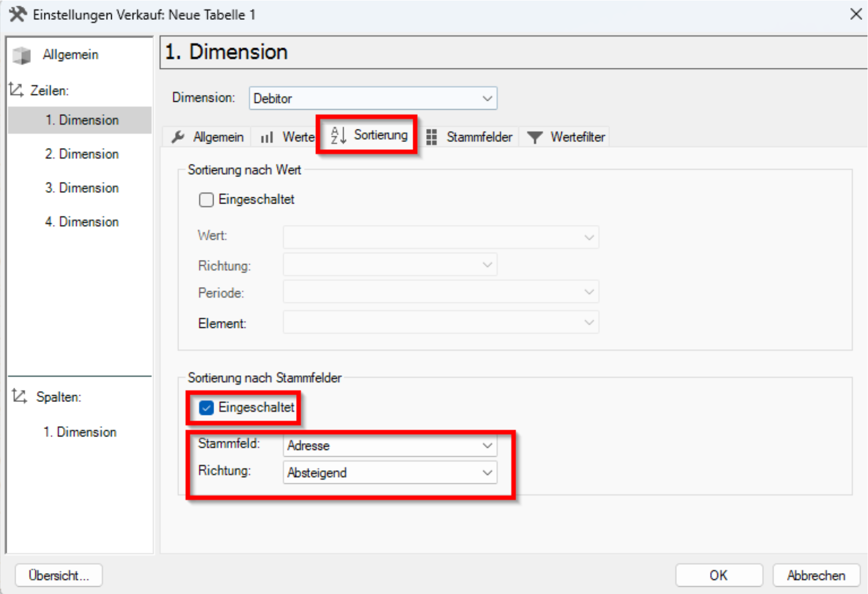
Task: Uncheck Eingeschaltet under Sortierung nach Stammfelder
Action: click(206, 408)
